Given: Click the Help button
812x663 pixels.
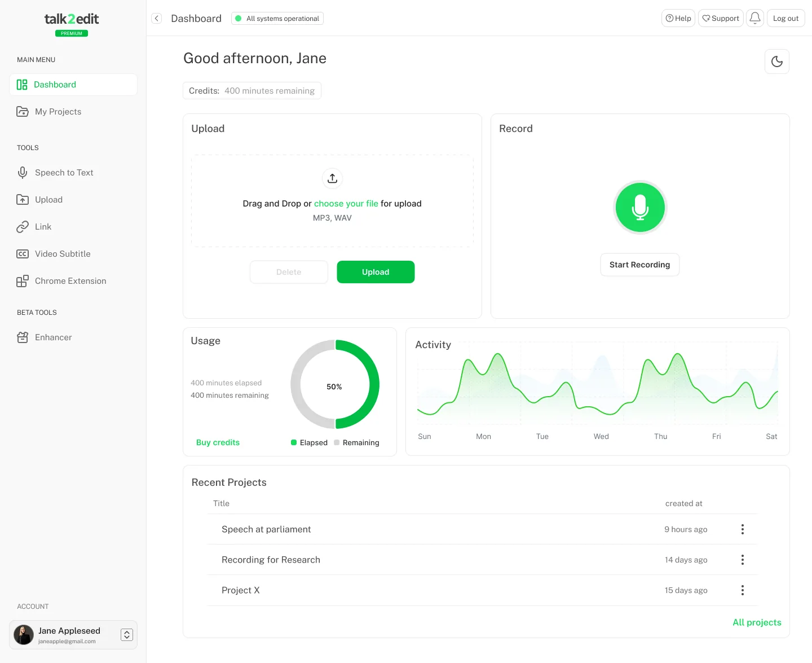Looking at the screenshot, I should point(678,18).
